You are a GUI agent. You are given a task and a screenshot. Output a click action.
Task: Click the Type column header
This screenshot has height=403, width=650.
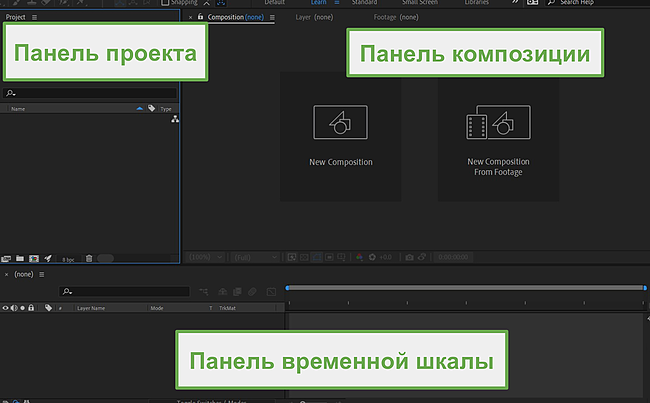(x=166, y=109)
